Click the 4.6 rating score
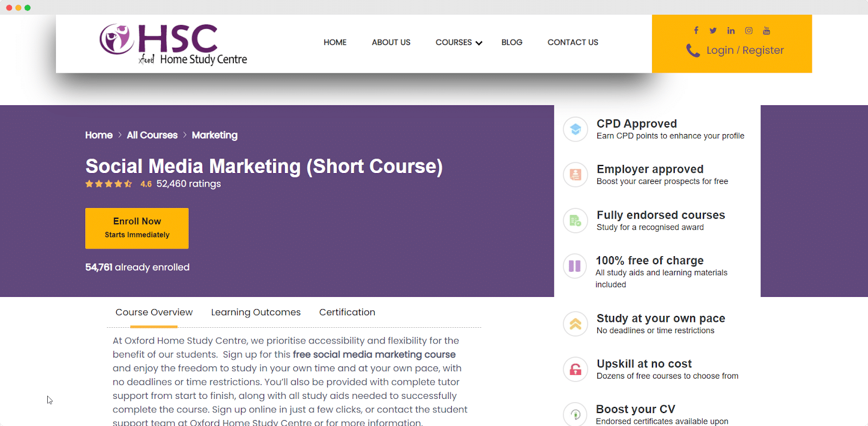Image resolution: width=868 pixels, height=426 pixels. [146, 184]
